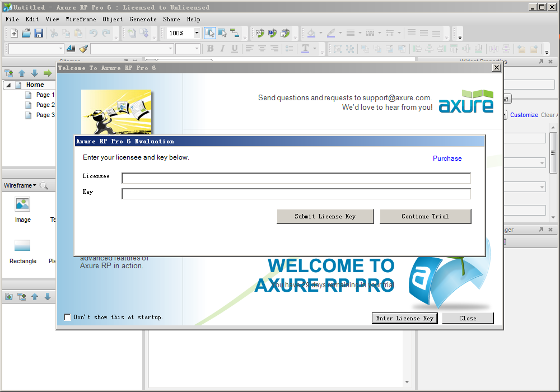This screenshot has height=392, width=560.
Task: Open the fill color dropdown arrow
Action: (x=321, y=33)
